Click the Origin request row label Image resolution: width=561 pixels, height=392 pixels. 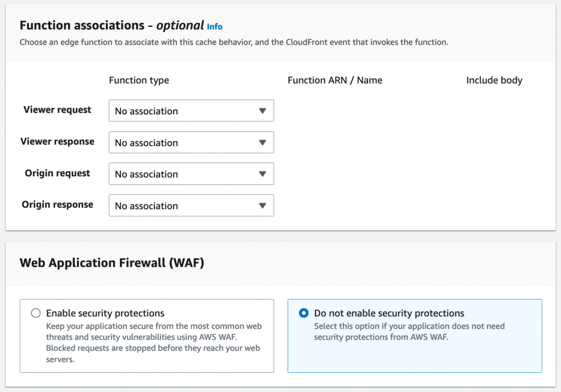(58, 174)
